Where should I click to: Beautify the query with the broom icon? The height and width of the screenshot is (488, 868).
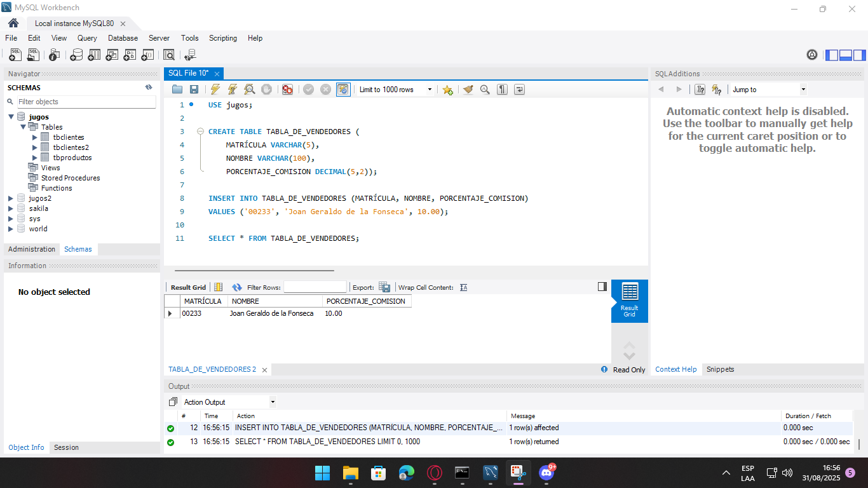coord(468,90)
